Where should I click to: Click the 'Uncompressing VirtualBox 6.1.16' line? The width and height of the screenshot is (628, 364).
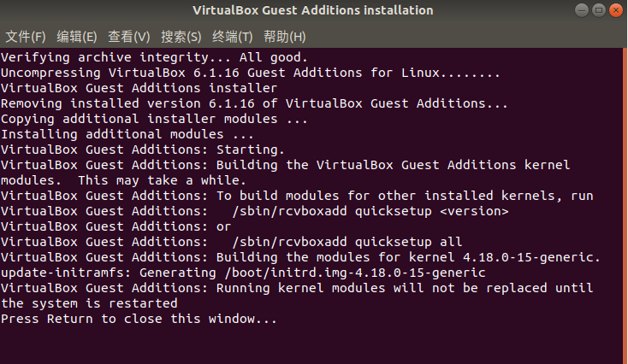(251, 73)
